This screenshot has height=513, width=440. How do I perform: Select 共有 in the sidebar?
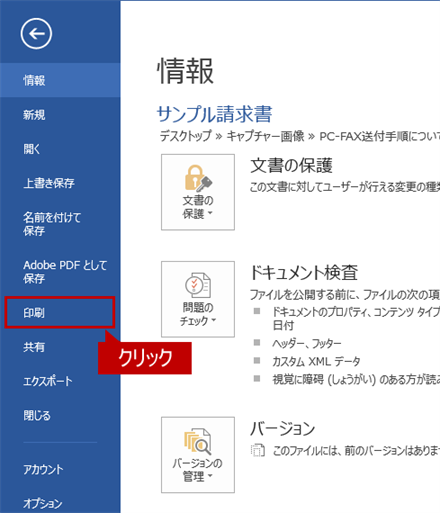click(34, 347)
